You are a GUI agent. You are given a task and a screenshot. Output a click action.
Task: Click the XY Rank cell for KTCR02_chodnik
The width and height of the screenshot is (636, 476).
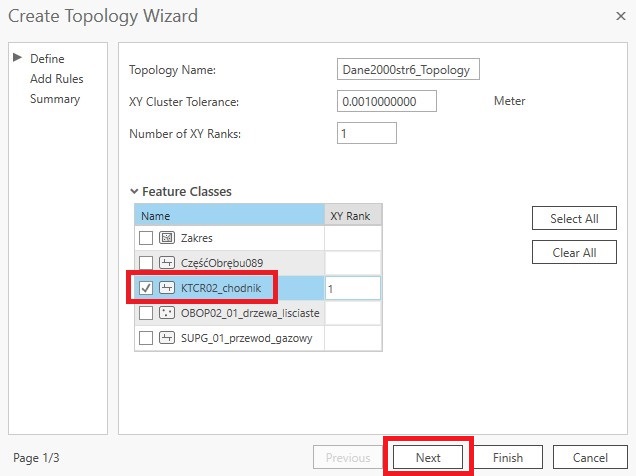pos(352,288)
